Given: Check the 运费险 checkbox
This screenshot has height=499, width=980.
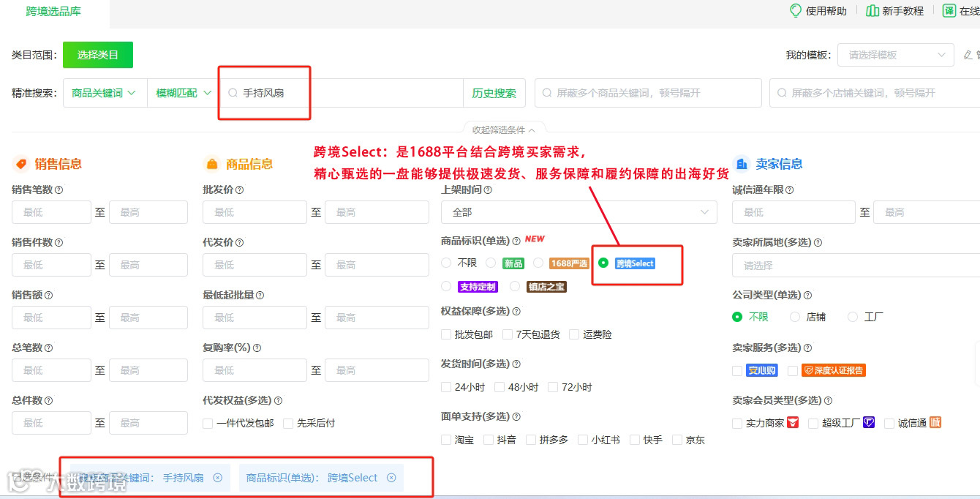Looking at the screenshot, I should 574,334.
